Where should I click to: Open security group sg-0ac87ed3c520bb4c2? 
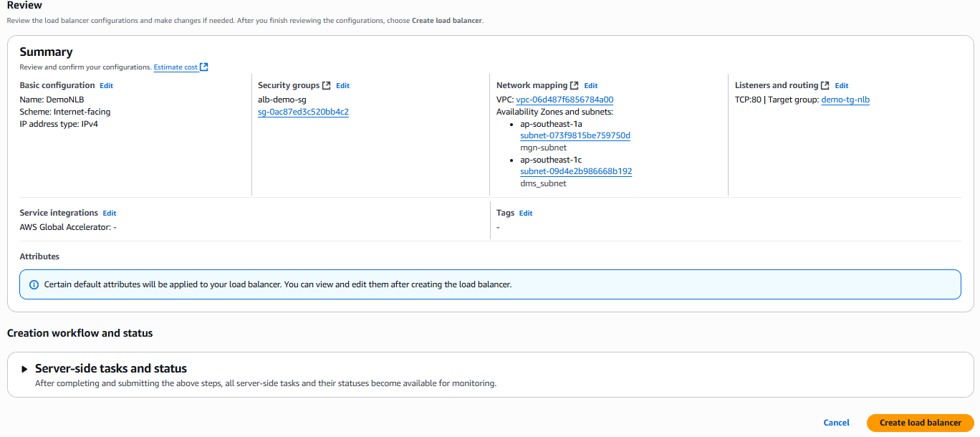(x=303, y=112)
